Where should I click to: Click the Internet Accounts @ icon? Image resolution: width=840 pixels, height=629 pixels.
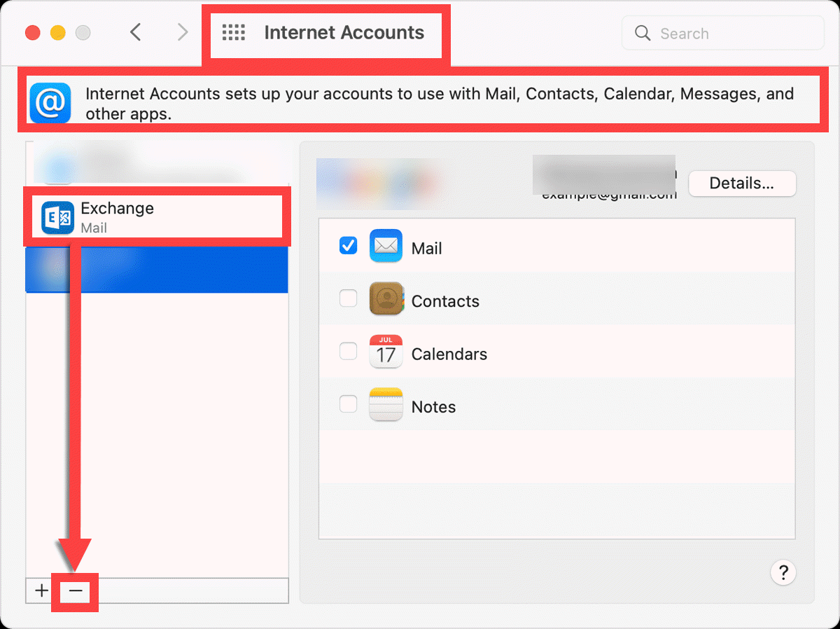click(x=50, y=103)
